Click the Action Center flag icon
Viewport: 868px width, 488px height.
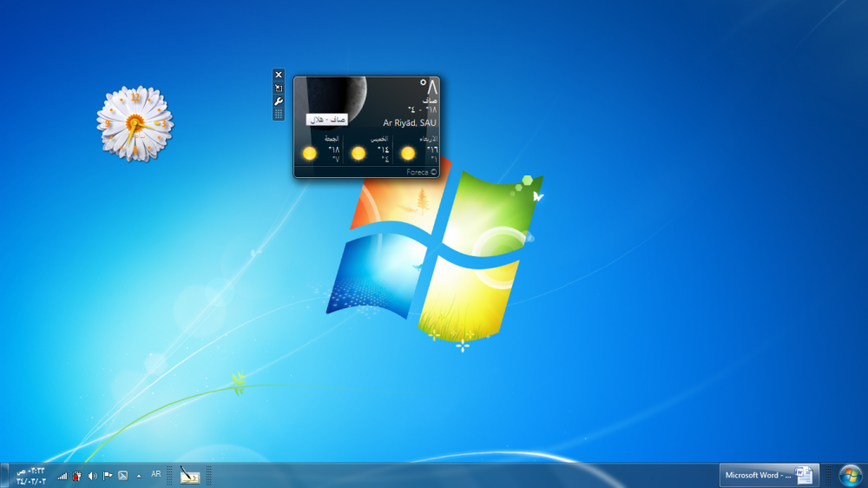[108, 475]
